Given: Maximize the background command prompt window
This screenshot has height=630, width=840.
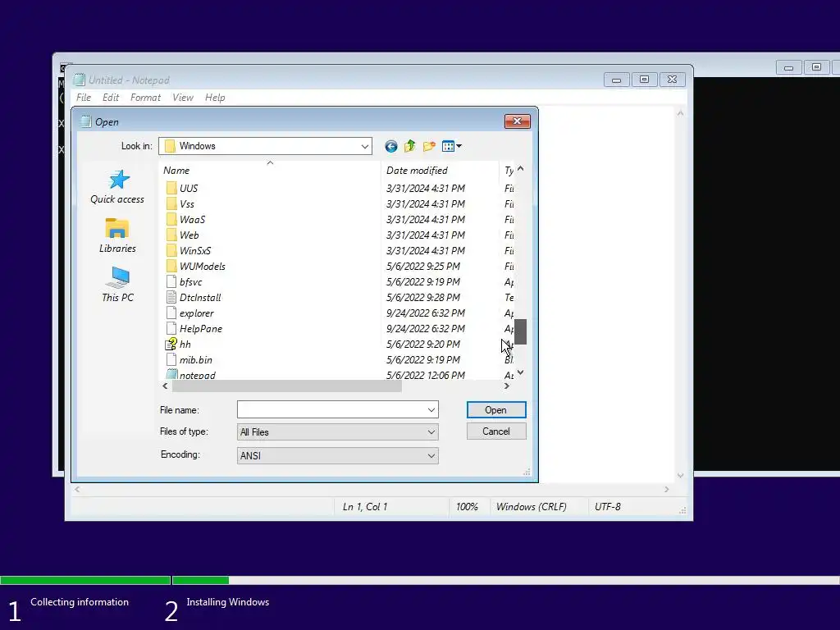Looking at the screenshot, I should pyautogui.click(x=816, y=67).
